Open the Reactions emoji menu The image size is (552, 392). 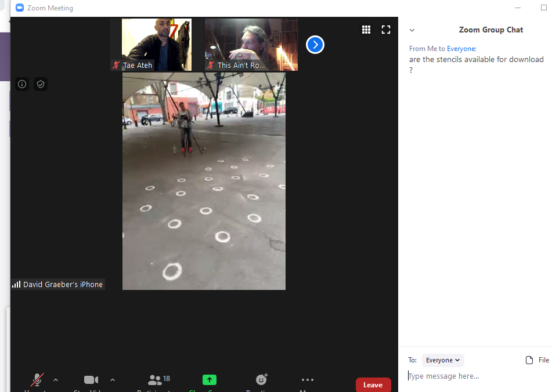tap(262, 380)
